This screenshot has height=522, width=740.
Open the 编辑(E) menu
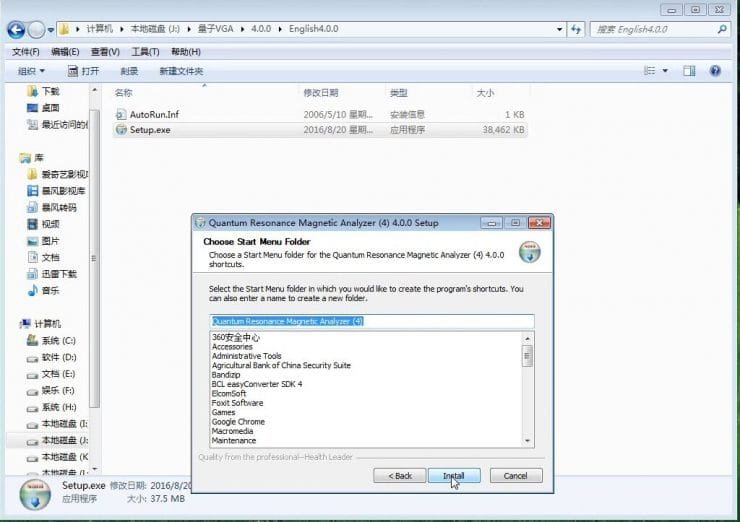click(x=65, y=52)
